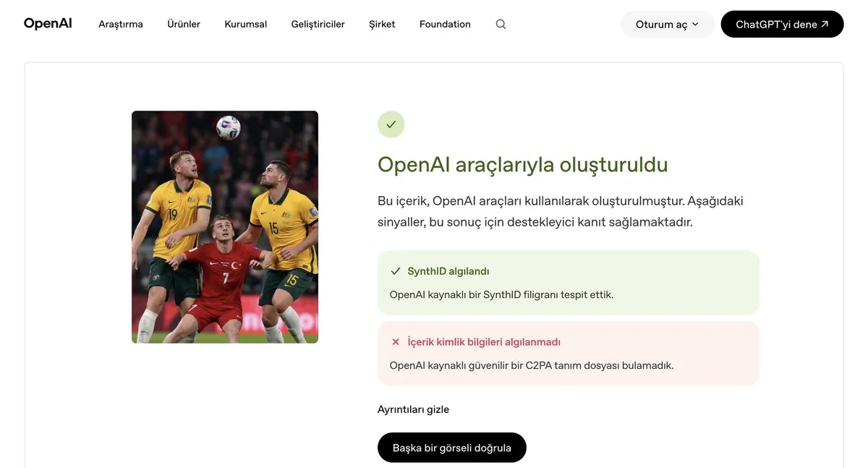Open the Geliştiriciler menu

(x=318, y=24)
